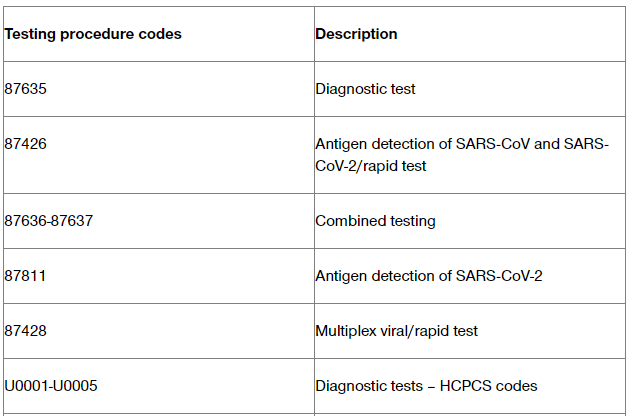629x416 pixels.
Task: Click the 'Multiplex viral/rapid test' description
Action: (x=396, y=331)
